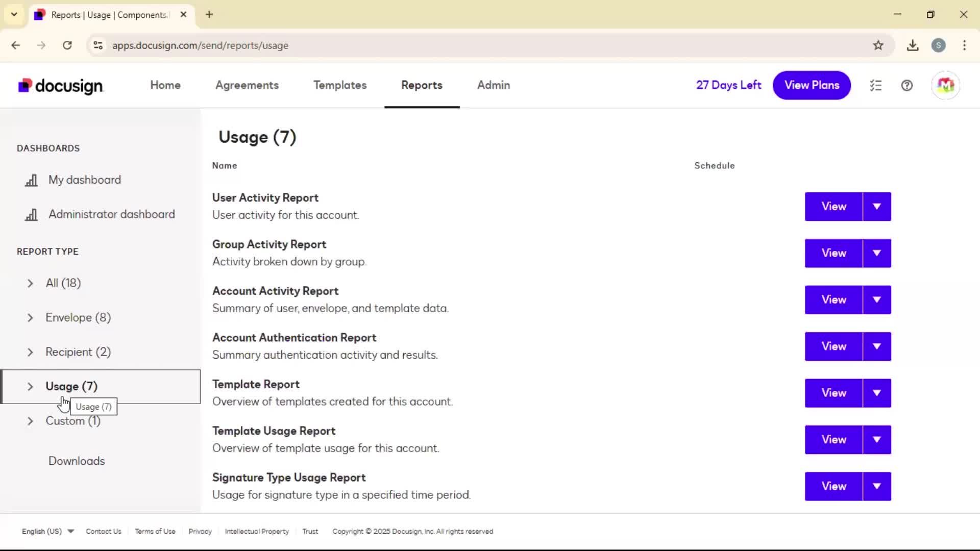This screenshot has height=551, width=980.
Task: Click the browser address bar URL
Action: (x=200, y=45)
